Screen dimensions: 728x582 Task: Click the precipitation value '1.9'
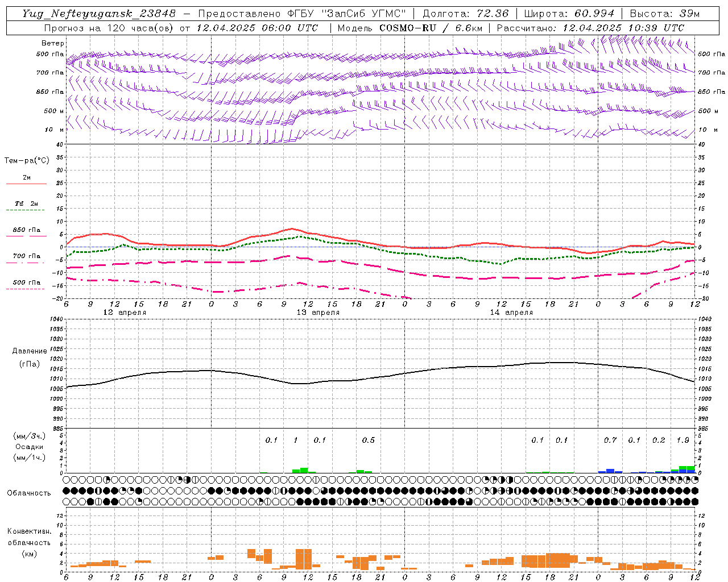click(x=683, y=440)
